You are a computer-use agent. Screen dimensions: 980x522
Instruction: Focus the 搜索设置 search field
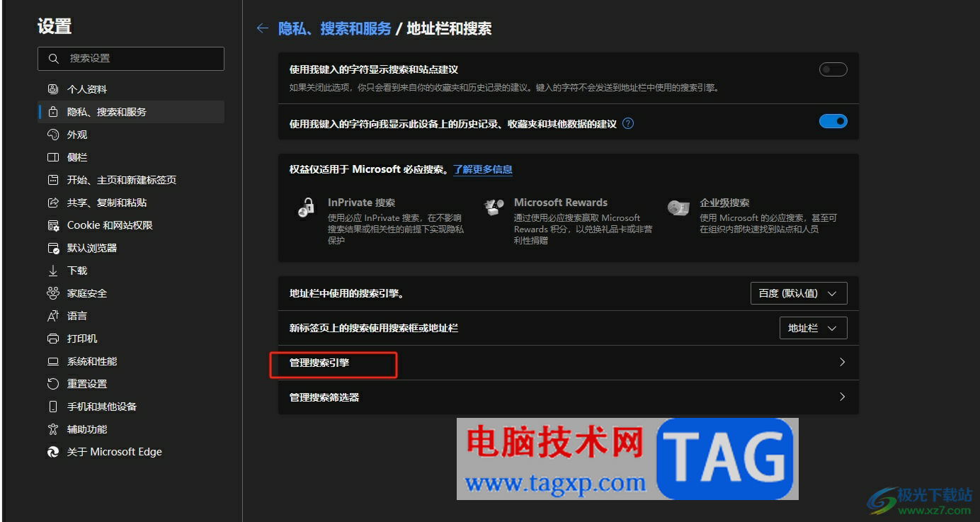pos(131,59)
